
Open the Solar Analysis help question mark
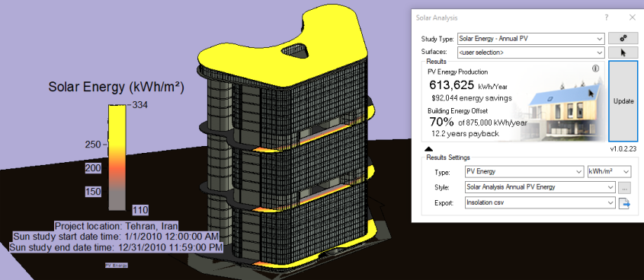coord(606,17)
